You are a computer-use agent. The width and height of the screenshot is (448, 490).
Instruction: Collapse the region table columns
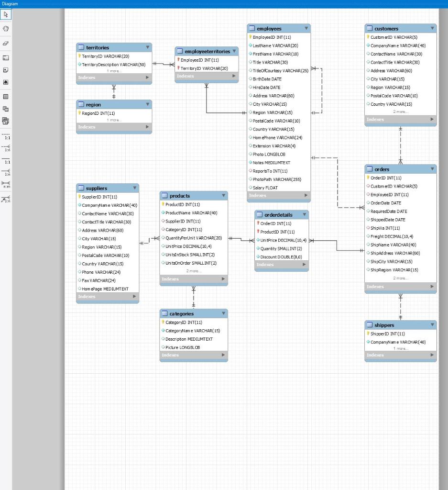[x=147, y=104]
